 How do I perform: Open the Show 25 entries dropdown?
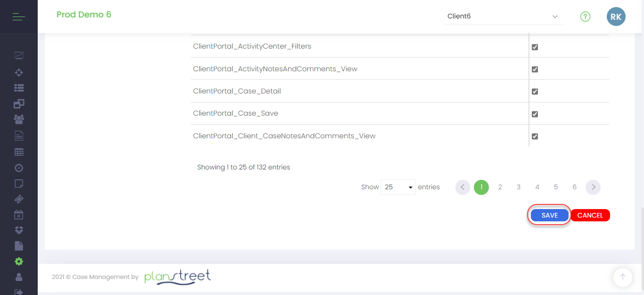pyautogui.click(x=398, y=187)
